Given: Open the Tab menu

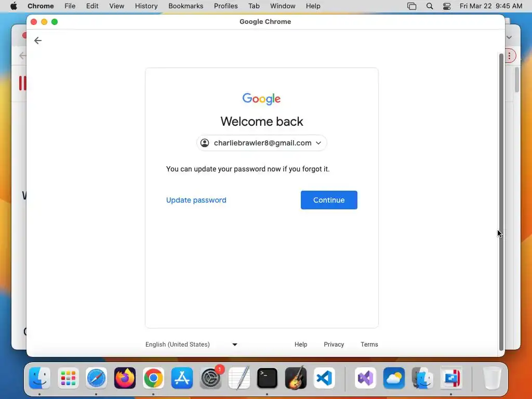Looking at the screenshot, I should 254,6.
